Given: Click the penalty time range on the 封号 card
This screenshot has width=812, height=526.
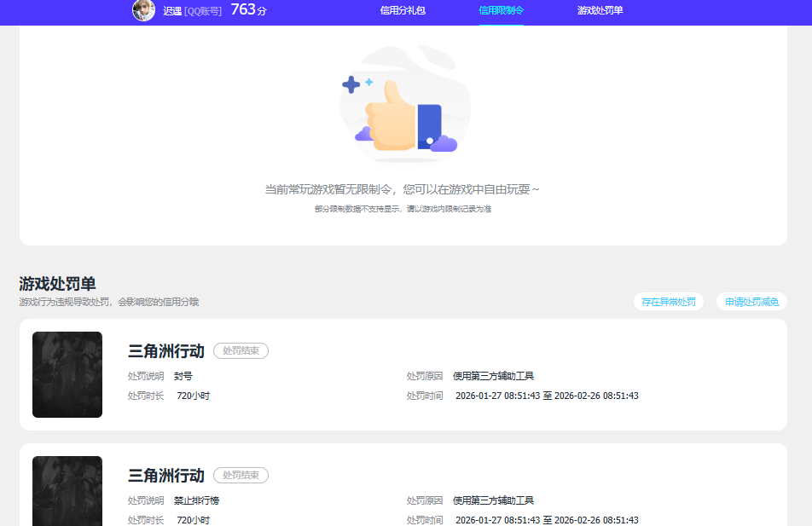Looking at the screenshot, I should 547,396.
